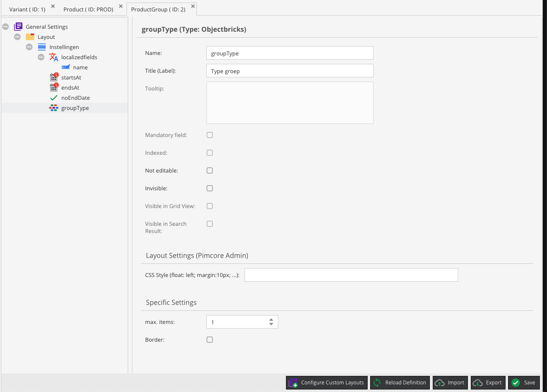Check the Indexed option

click(x=209, y=153)
